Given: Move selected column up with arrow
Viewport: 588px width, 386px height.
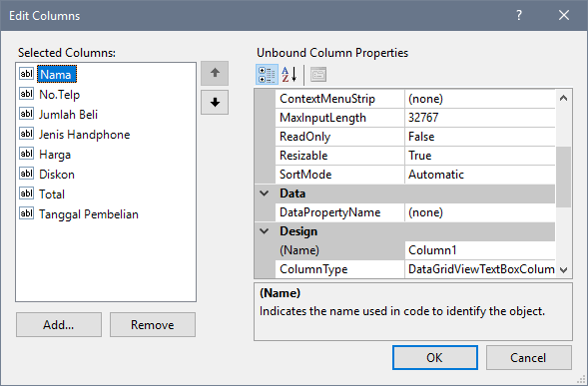Looking at the screenshot, I should click(x=215, y=73).
